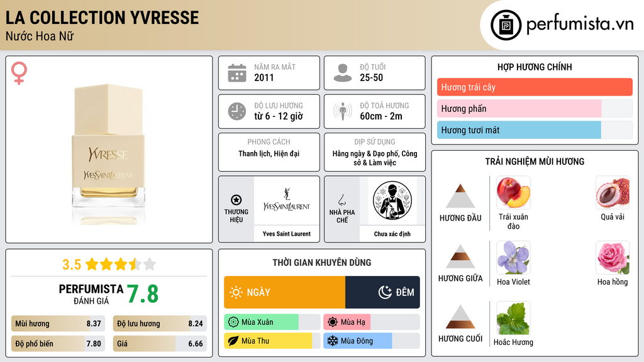Click the leaf icon for Mùa Thu
The width and height of the screenshot is (644, 362).
click(233, 341)
